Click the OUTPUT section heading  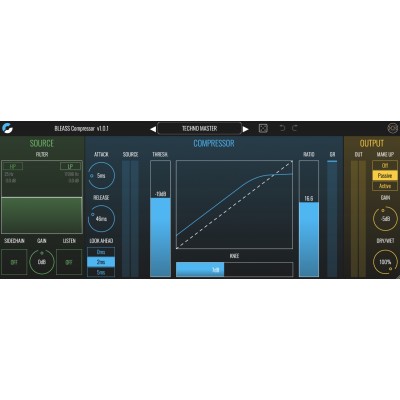click(372, 144)
